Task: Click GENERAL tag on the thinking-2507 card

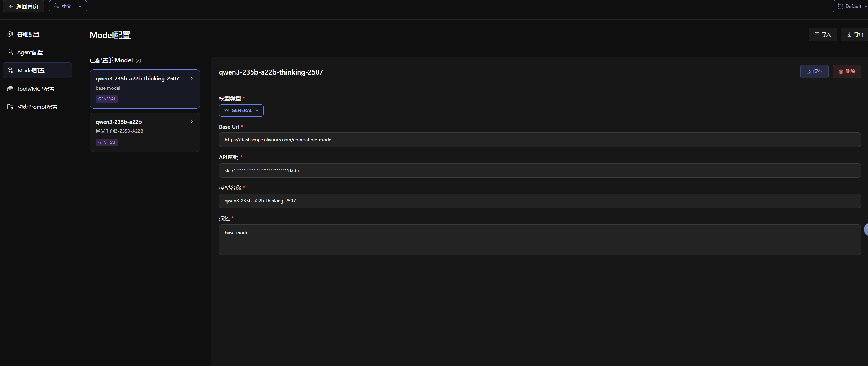Action: point(107,99)
